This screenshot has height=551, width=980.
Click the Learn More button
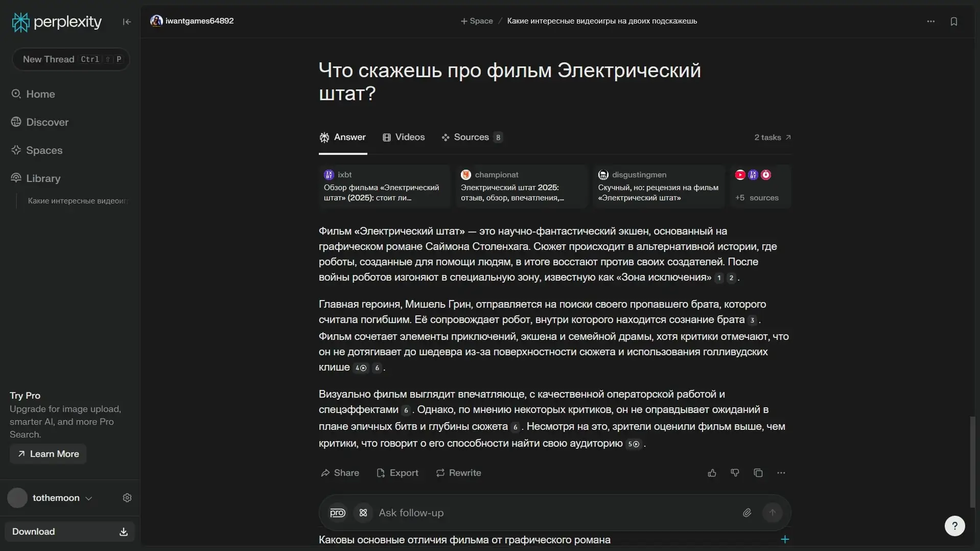pyautogui.click(x=48, y=454)
